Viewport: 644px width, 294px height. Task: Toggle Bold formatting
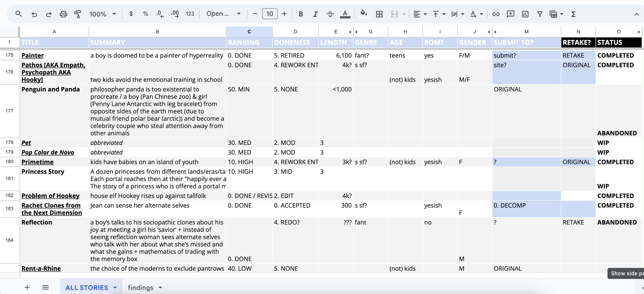point(301,14)
